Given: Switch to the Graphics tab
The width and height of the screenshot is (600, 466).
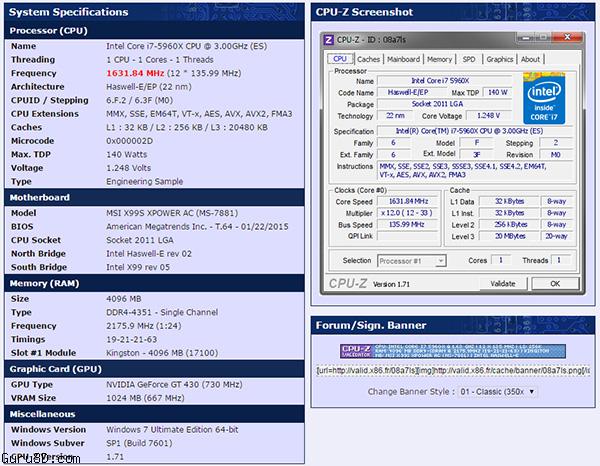Looking at the screenshot, I should 499,59.
